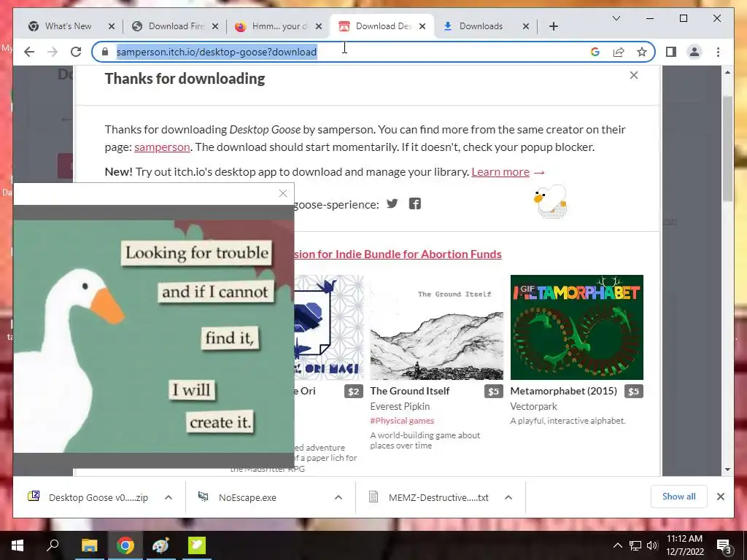Show hidden system tray icons
This screenshot has height=560, width=747.
[x=617, y=545]
